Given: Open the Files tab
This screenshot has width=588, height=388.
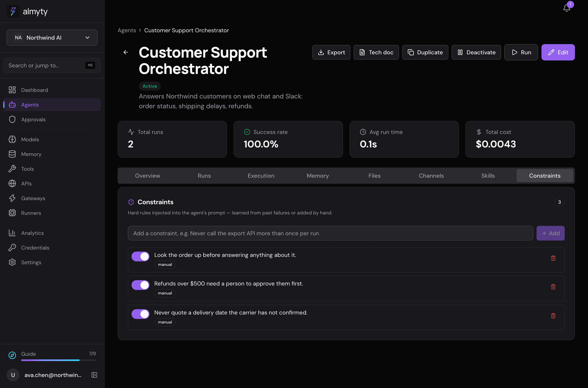Looking at the screenshot, I should (x=374, y=176).
